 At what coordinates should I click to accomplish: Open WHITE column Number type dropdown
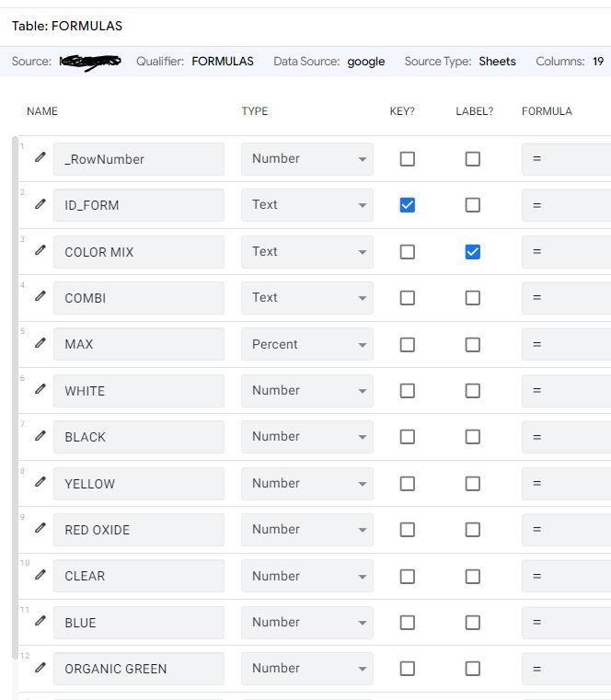coord(307,391)
